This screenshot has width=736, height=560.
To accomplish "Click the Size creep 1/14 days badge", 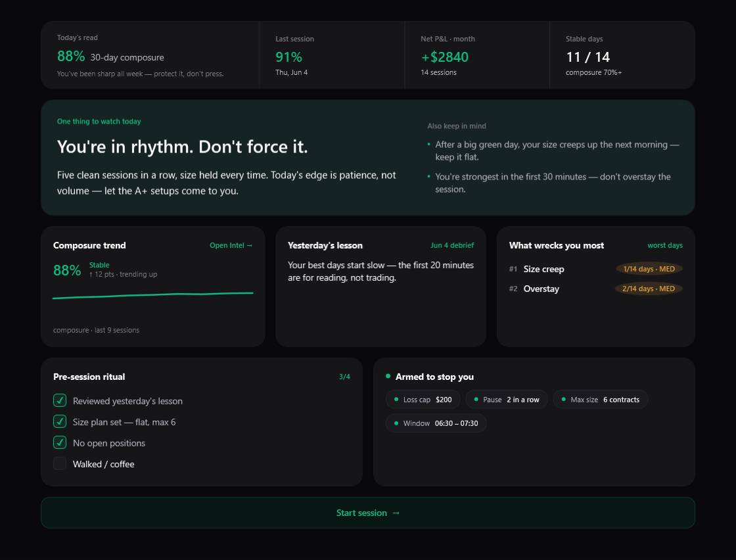I will [x=649, y=269].
